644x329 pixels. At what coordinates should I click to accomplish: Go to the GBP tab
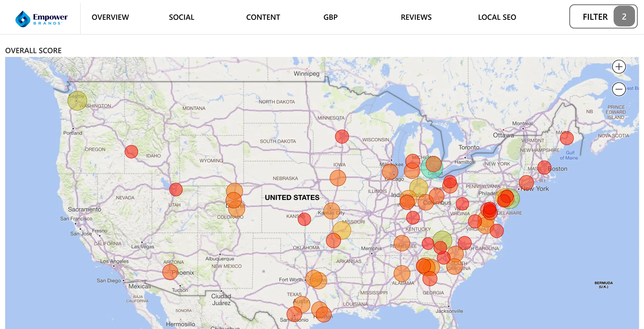(x=330, y=17)
